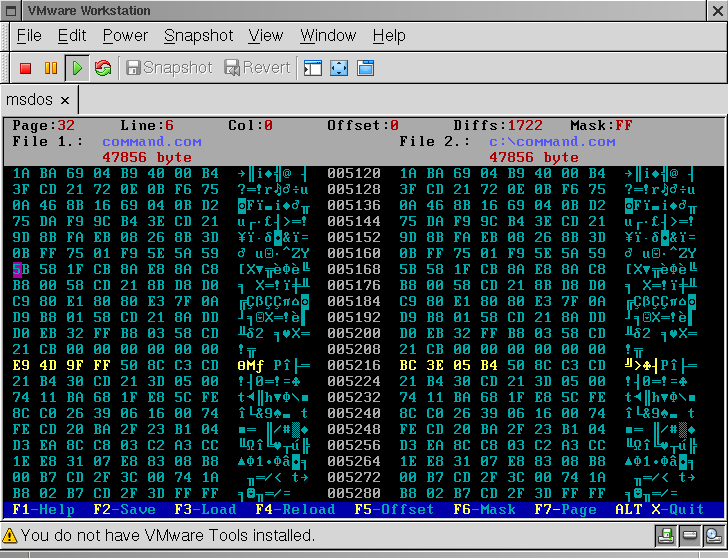Open the Snapshot menu
The height and width of the screenshot is (558, 728).
pyautogui.click(x=198, y=36)
